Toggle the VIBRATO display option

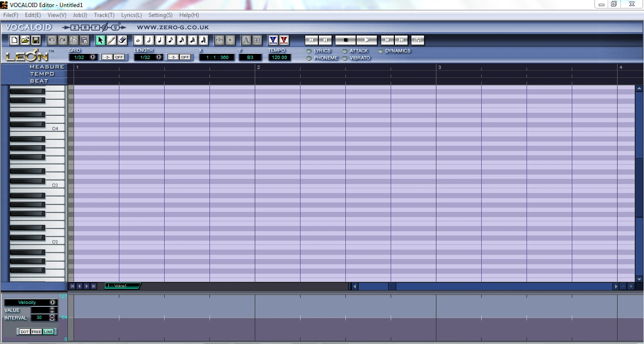345,58
